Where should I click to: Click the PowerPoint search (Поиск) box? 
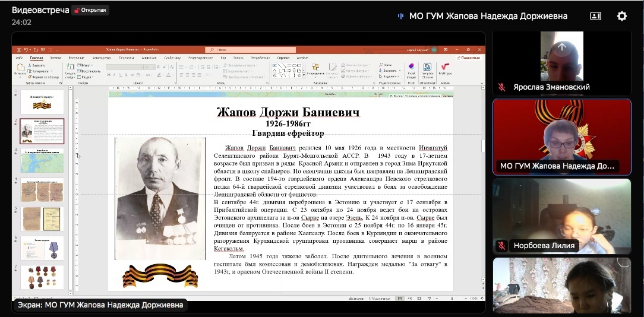(x=251, y=50)
